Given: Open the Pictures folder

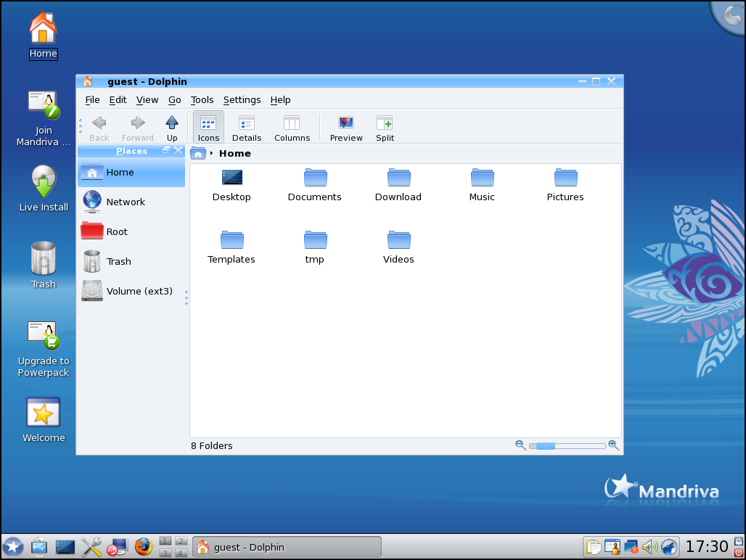Looking at the screenshot, I should [565, 186].
